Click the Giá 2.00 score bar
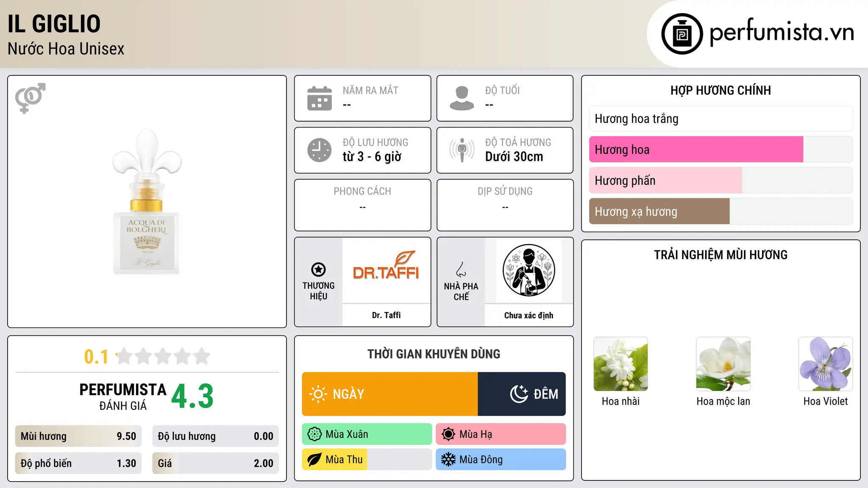 click(x=215, y=463)
